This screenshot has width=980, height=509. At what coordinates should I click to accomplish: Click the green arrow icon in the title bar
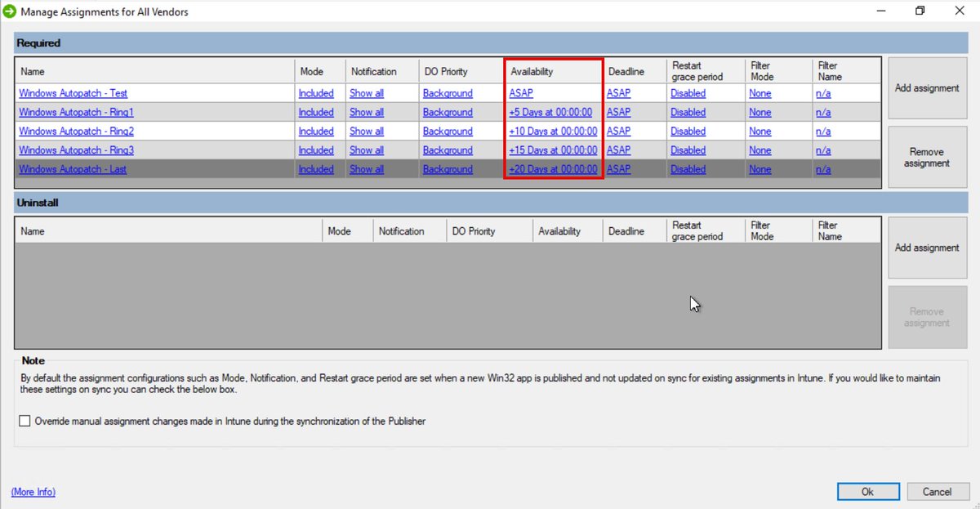point(8,11)
